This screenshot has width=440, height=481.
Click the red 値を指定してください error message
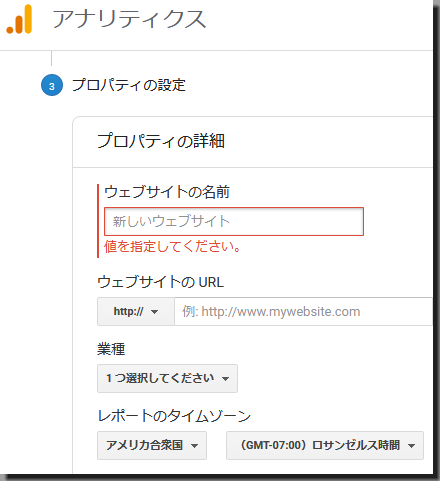(x=172, y=247)
